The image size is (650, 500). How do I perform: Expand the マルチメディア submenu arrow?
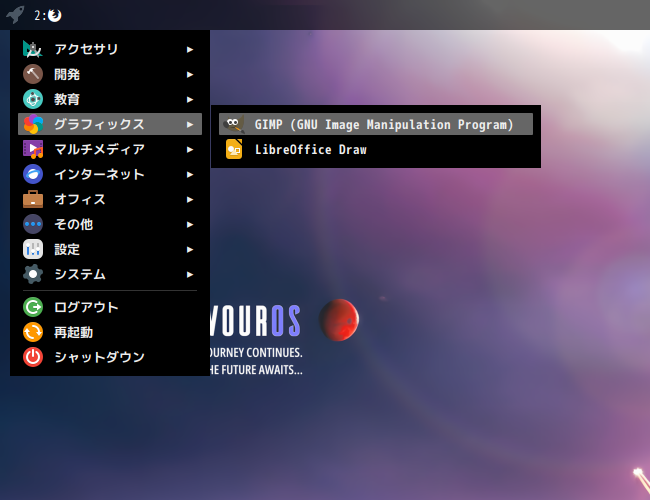tap(190, 149)
